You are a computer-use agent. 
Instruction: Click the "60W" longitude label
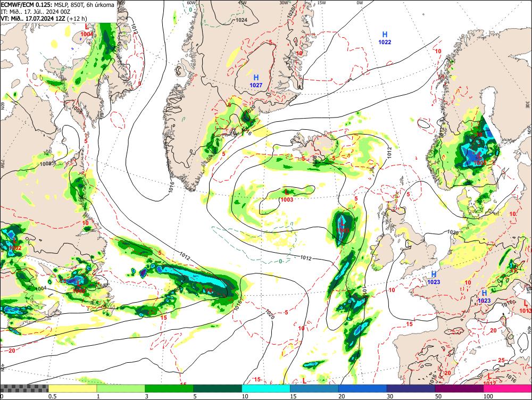tap(192, 3)
